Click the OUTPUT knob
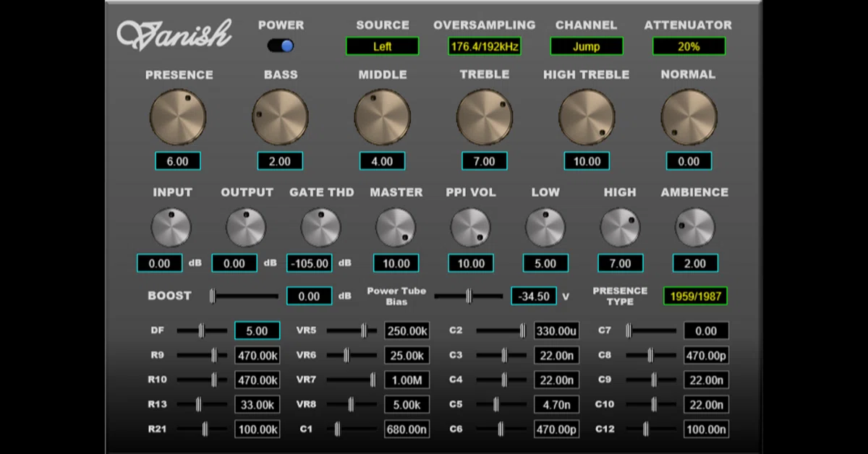Image resolution: width=868 pixels, height=454 pixels. (x=246, y=228)
